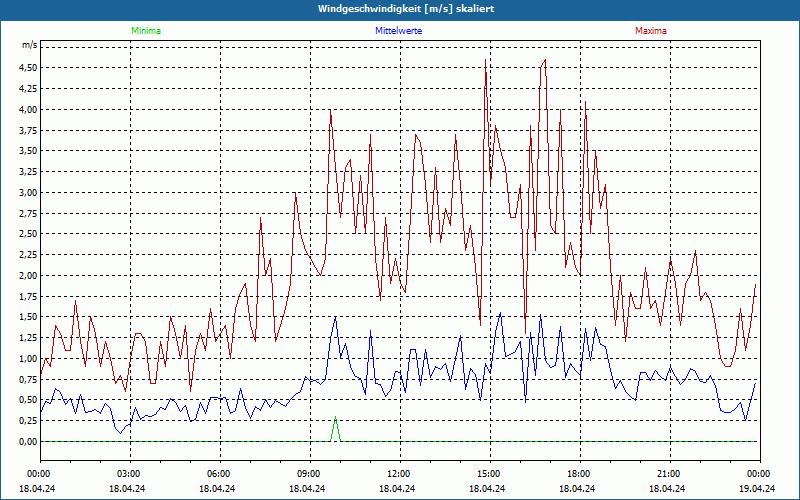Viewport: 800px width, 500px height.
Task: Click the 1,50 y-axis value
Action: pos(28,317)
